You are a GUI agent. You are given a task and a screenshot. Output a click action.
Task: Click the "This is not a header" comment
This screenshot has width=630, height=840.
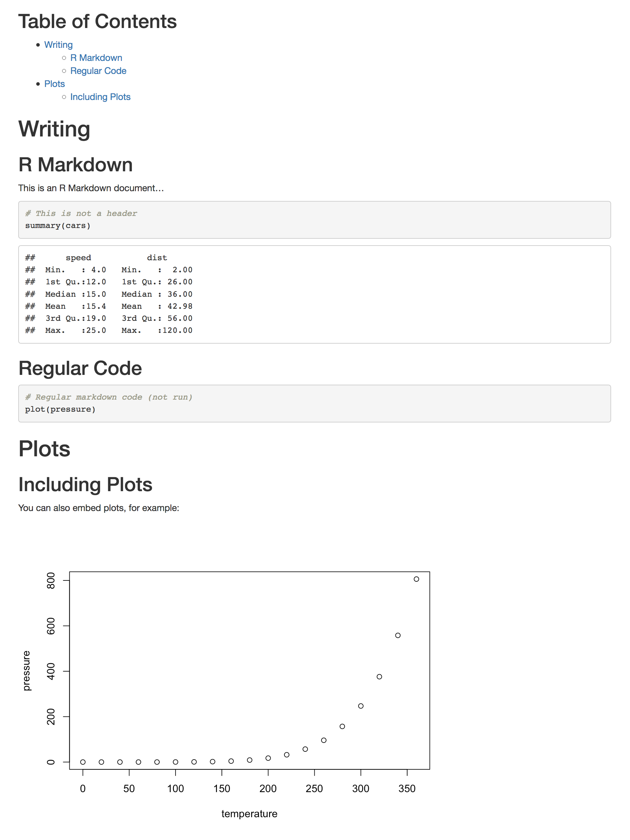pyautogui.click(x=81, y=213)
